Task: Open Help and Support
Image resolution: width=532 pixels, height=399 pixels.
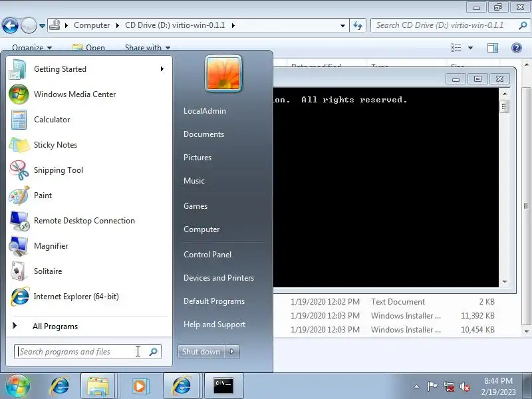Action: click(x=214, y=325)
